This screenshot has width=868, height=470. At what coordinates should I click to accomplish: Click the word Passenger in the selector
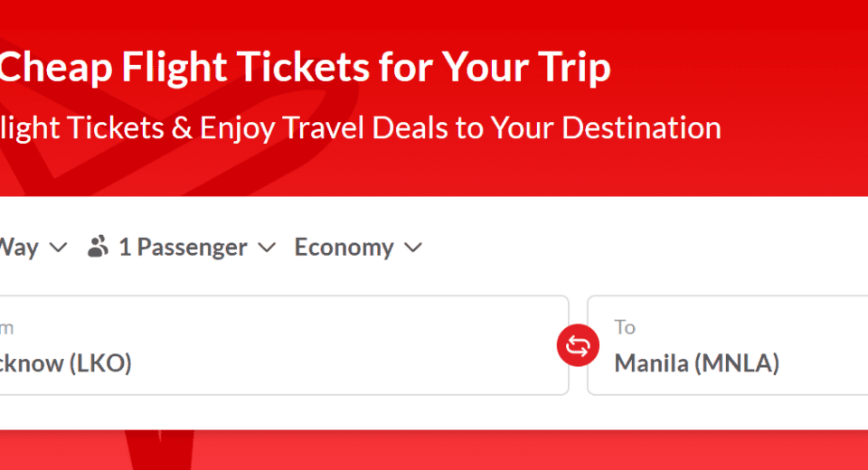tap(191, 248)
